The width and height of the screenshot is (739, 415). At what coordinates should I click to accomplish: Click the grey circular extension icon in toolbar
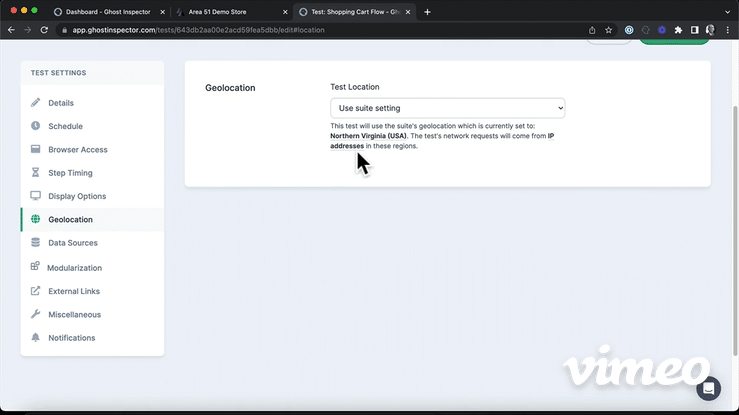coord(646,30)
